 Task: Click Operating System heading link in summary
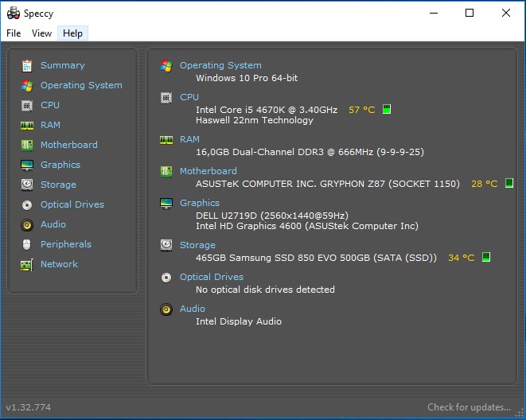[220, 65]
